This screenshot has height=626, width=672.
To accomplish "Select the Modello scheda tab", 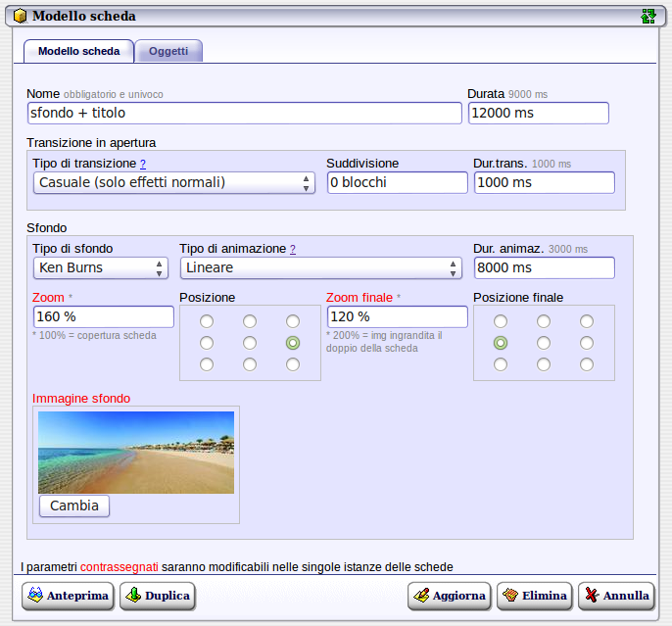I will [x=78, y=51].
